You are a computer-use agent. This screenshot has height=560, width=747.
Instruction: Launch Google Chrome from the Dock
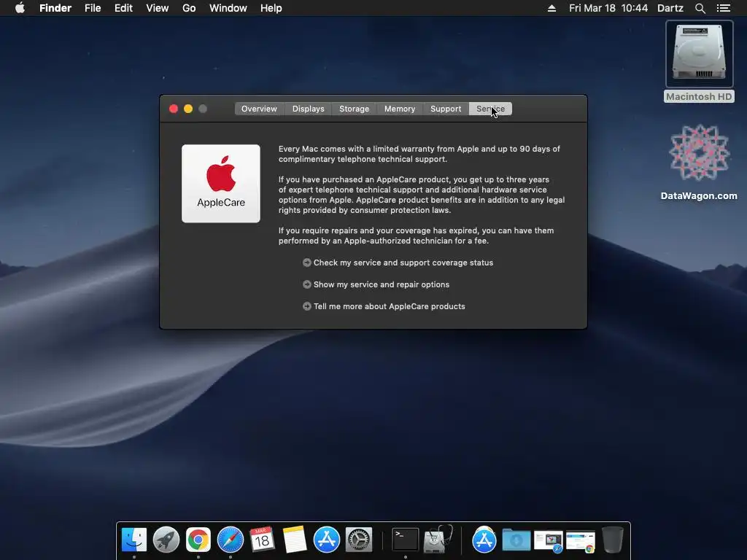click(198, 540)
